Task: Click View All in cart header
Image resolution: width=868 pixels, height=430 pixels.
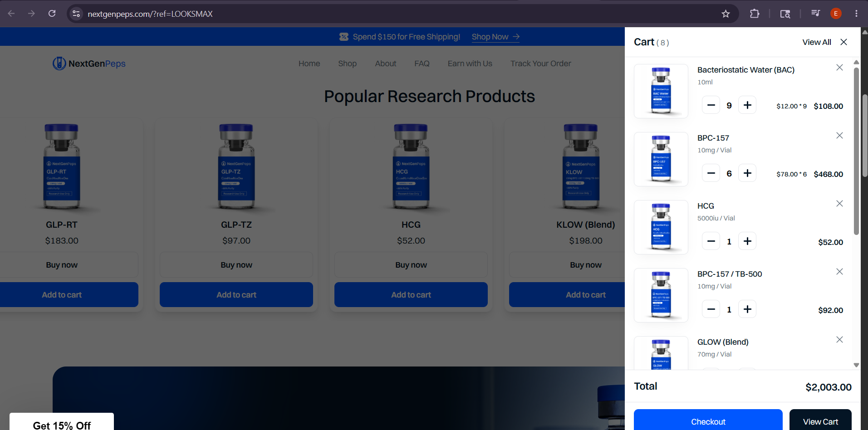Action: (817, 42)
